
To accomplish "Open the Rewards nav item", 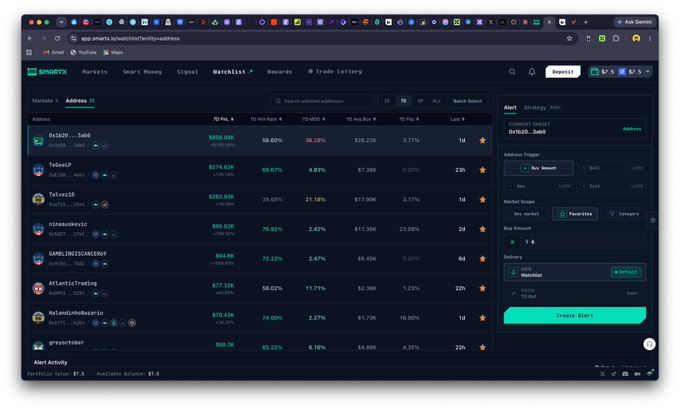I will coord(280,72).
